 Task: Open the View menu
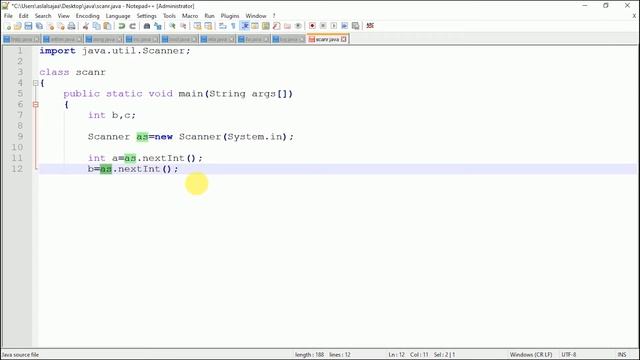63,16
